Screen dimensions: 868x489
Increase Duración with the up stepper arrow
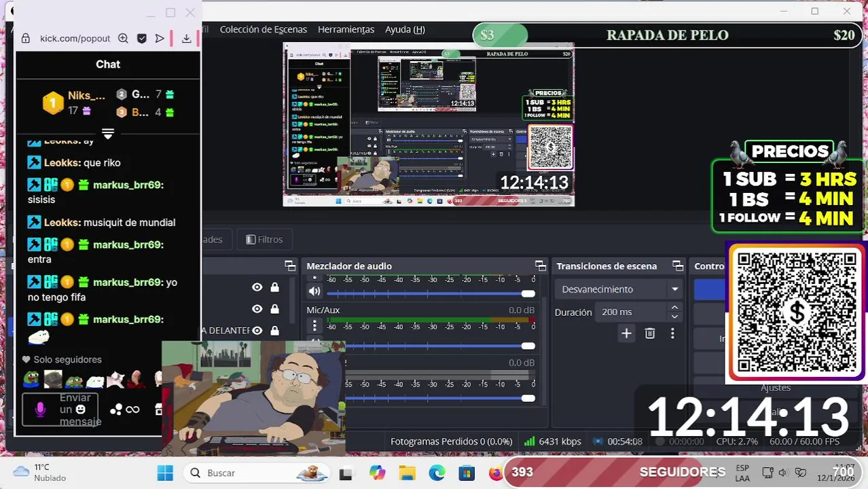coord(674,308)
